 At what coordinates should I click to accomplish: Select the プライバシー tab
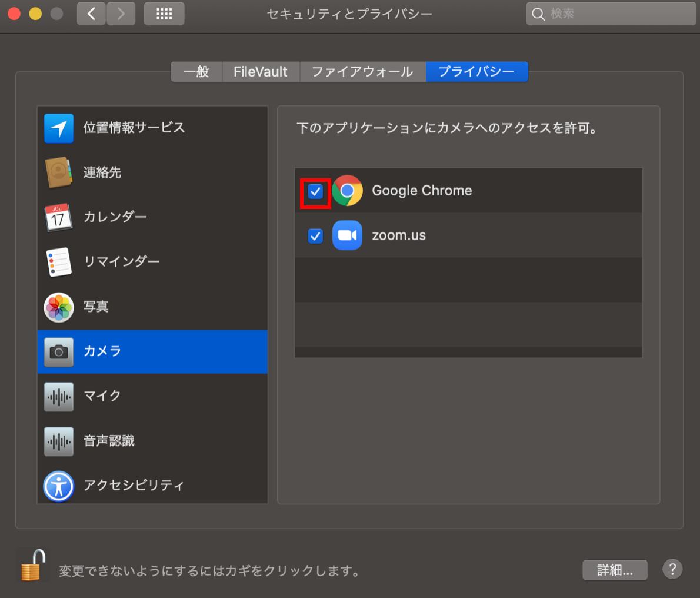coord(477,72)
